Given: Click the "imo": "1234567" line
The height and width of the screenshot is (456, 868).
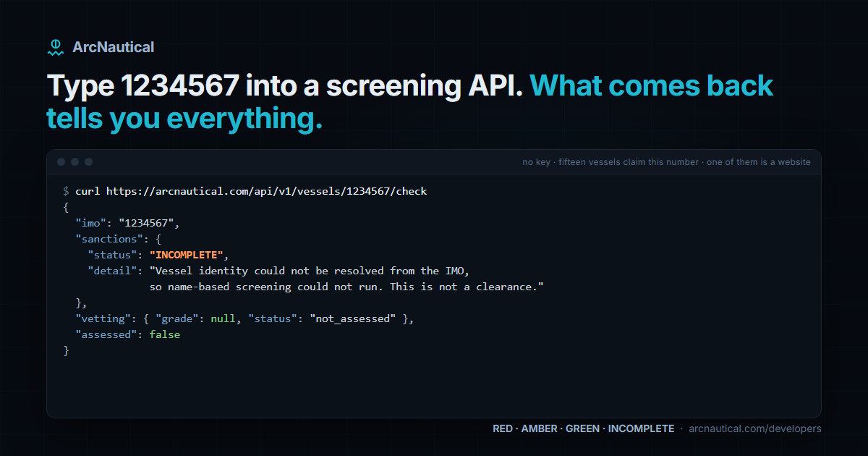Looking at the screenshot, I should point(127,223).
